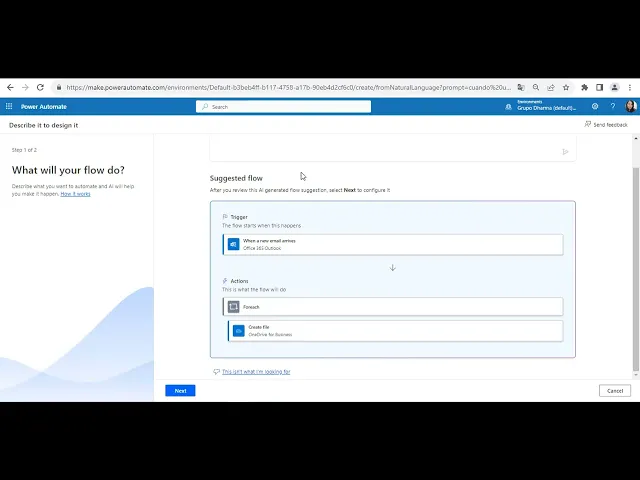This screenshot has height=480, width=640.
Task: Click the Describe it to design it title
Action: 44,125
